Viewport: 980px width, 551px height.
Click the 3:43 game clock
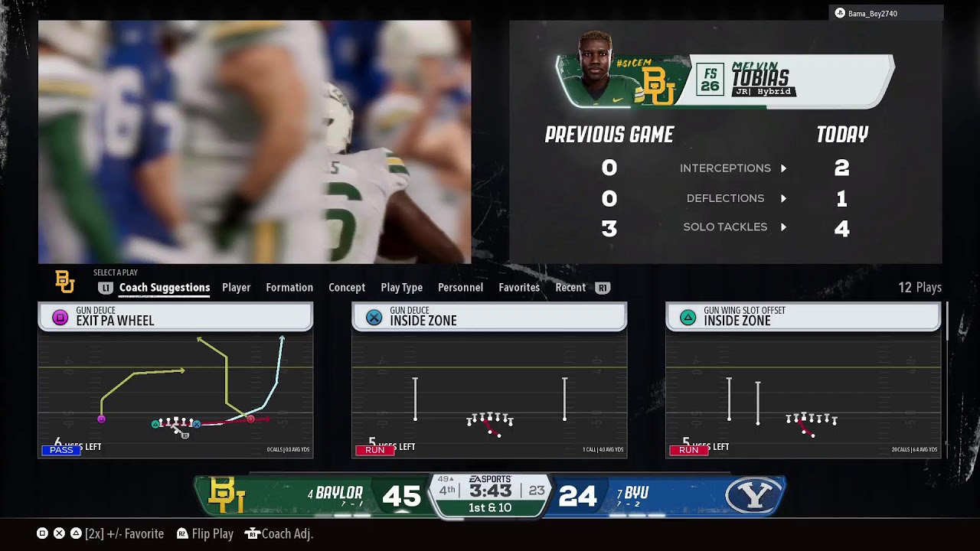tap(490, 491)
